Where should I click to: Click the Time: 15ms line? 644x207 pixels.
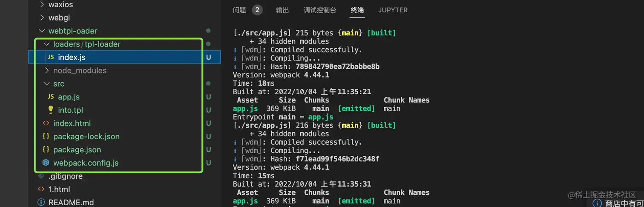[253, 175]
